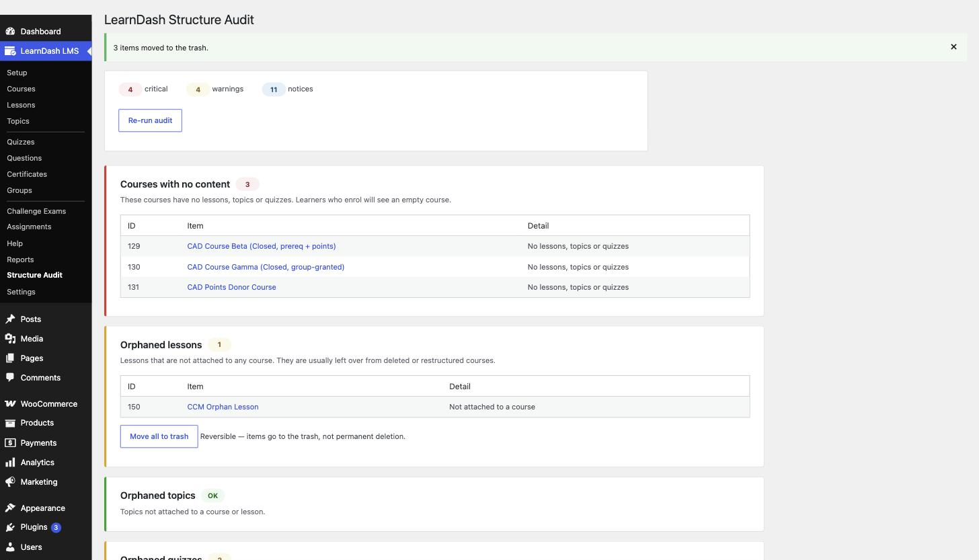Click the WooCommerce logo icon
The width and height of the screenshot is (979, 560).
tap(10, 404)
